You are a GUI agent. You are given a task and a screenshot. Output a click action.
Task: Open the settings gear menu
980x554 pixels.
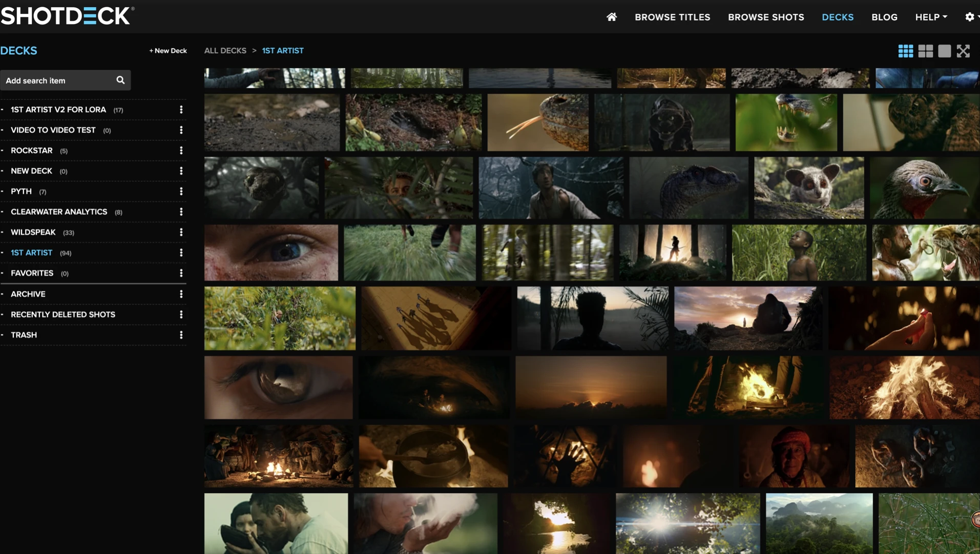(969, 16)
